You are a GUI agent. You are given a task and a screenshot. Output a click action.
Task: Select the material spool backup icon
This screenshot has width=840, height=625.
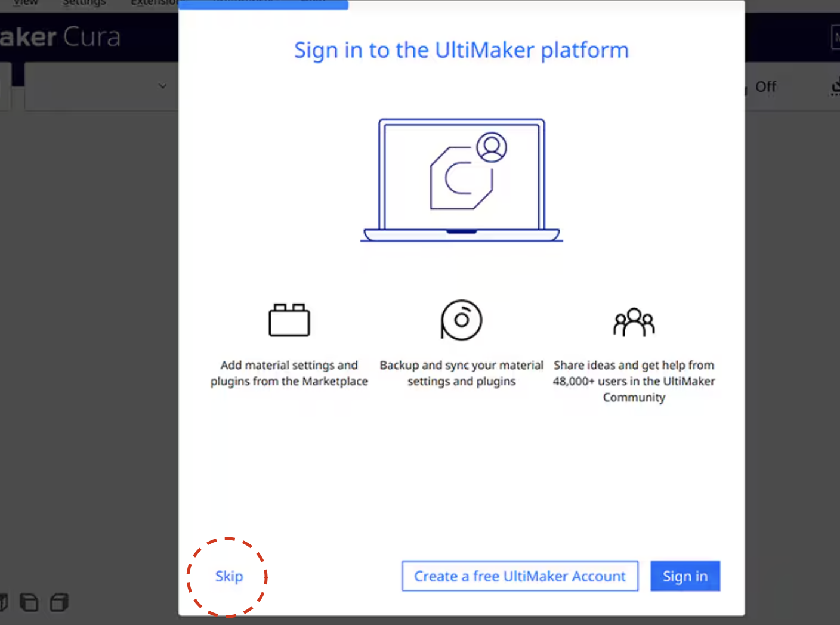tap(461, 320)
